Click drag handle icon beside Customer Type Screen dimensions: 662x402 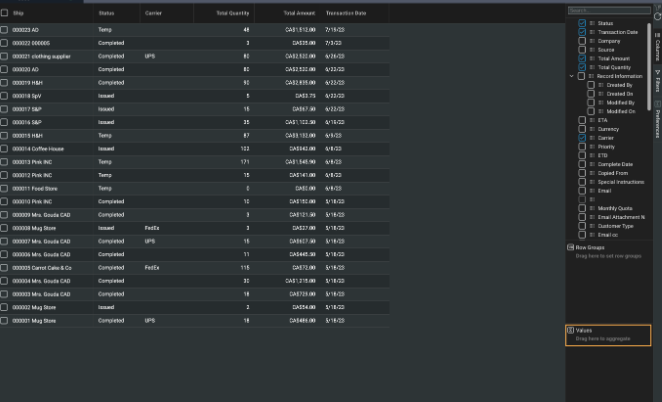pos(592,226)
